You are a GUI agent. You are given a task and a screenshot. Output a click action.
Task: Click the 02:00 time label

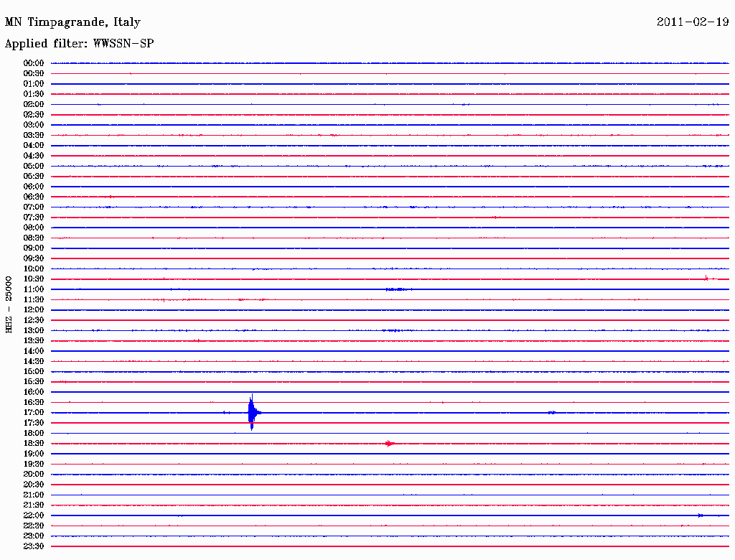point(34,104)
